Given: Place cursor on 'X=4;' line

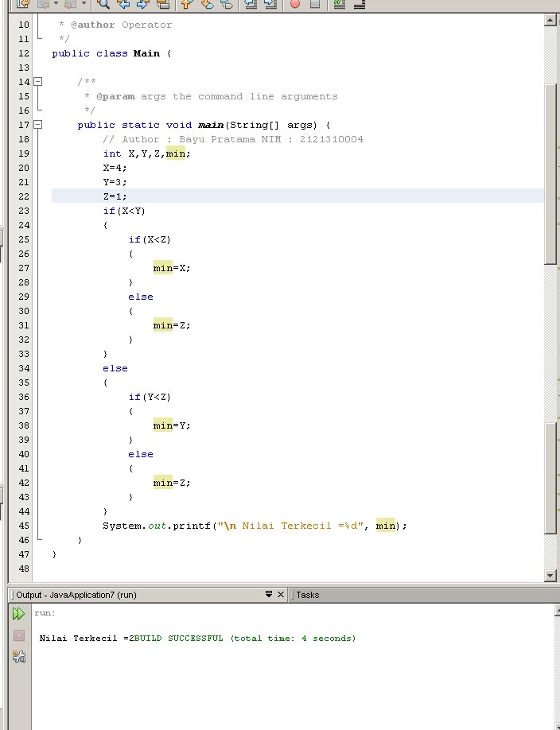Looking at the screenshot, I should tap(115, 168).
